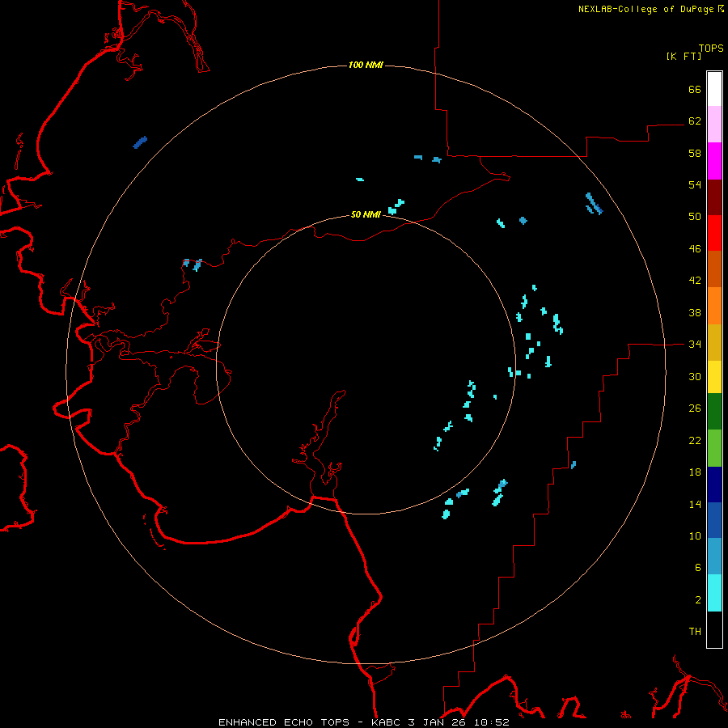Image resolution: width=728 pixels, height=728 pixels.
Task: Select the dark green legend band
Action: (x=714, y=412)
